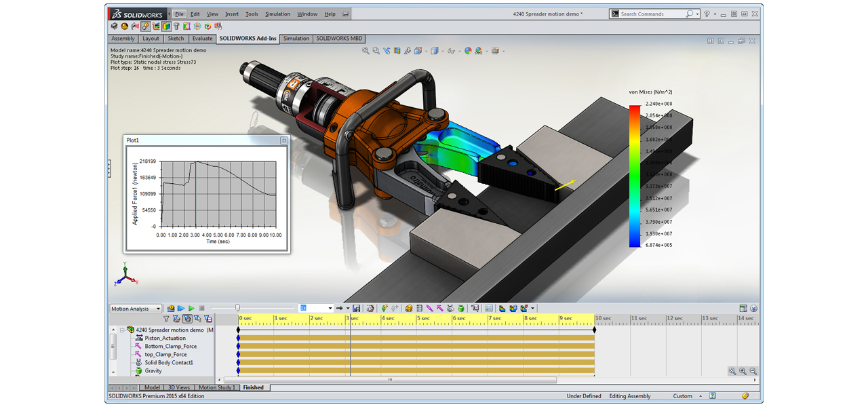Open Motion Study Properties icon
868x407 pixels.
[x=489, y=309]
